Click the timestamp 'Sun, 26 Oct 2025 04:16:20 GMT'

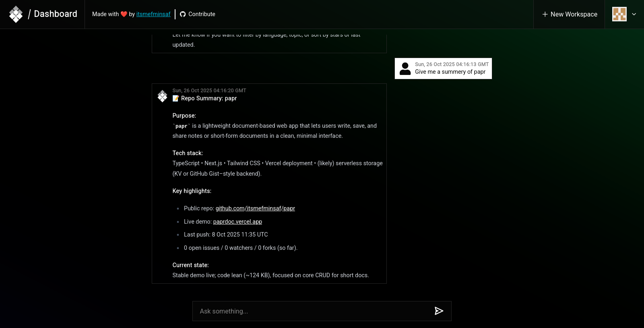[209, 91]
